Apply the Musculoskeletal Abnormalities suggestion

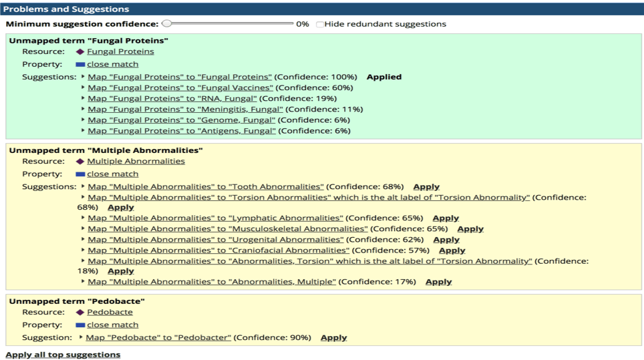470,229
